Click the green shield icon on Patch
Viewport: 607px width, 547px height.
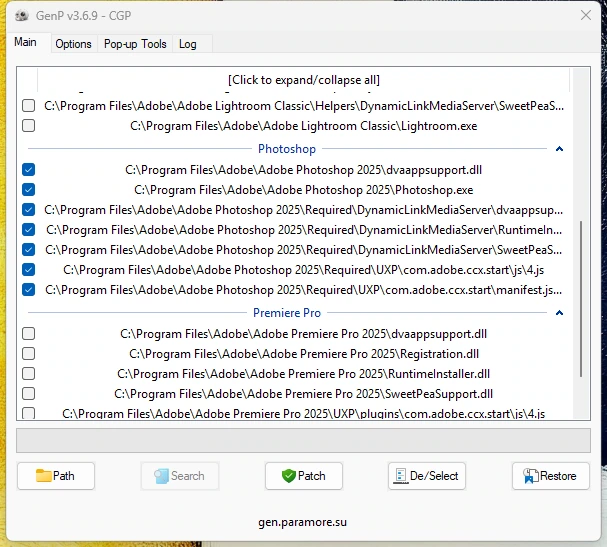(x=288, y=476)
